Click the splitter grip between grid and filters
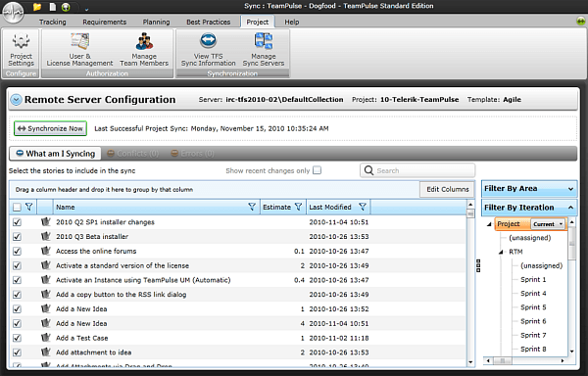The height and width of the screenshot is (376, 588). (478, 265)
